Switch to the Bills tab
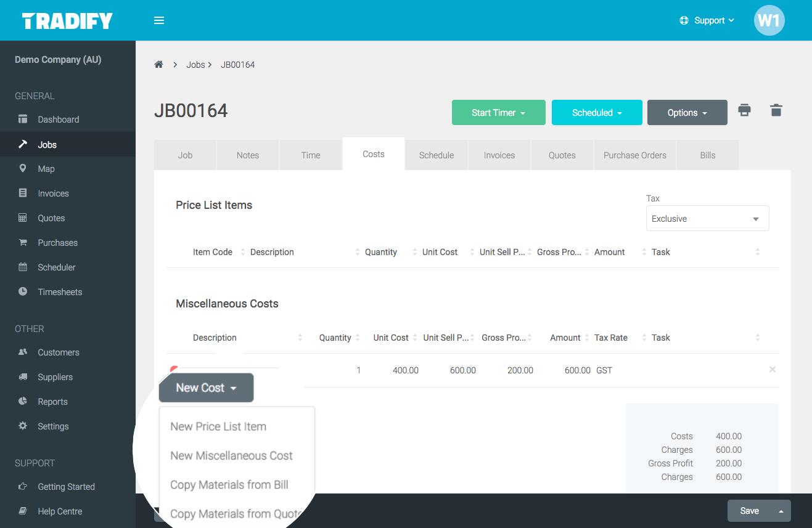812x528 pixels. [708, 155]
